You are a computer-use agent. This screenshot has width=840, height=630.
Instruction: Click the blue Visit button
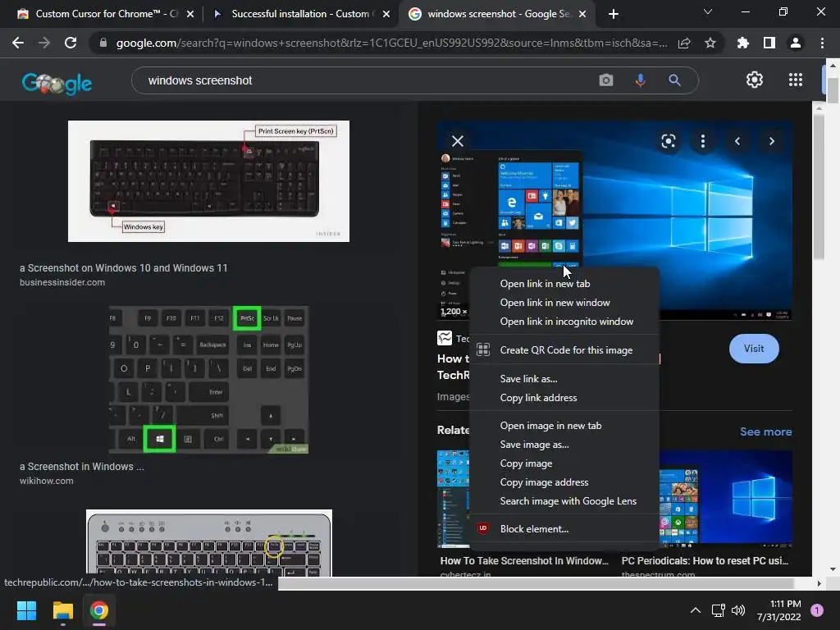tap(754, 348)
